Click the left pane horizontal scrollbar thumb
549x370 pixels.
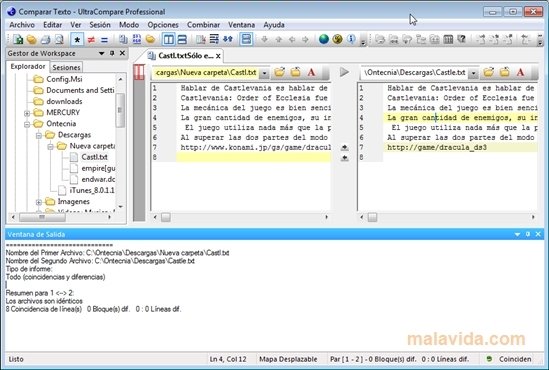click(x=166, y=217)
